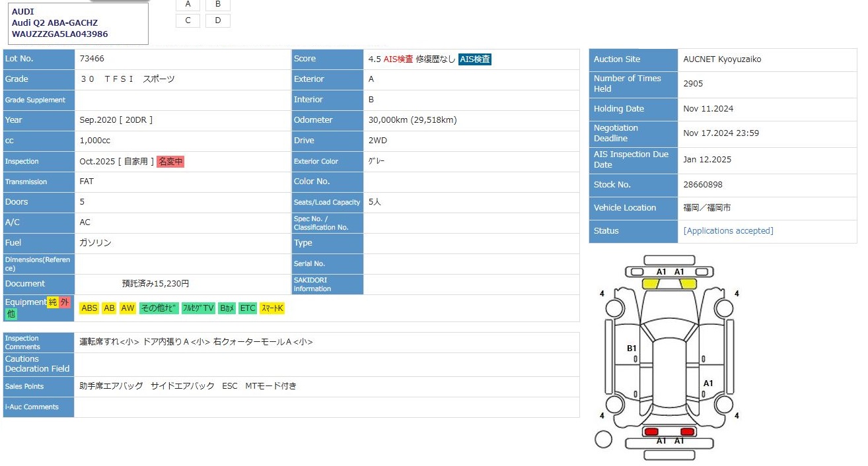
Task: Click the その他ナビ navigation badge
Action: click(159, 308)
